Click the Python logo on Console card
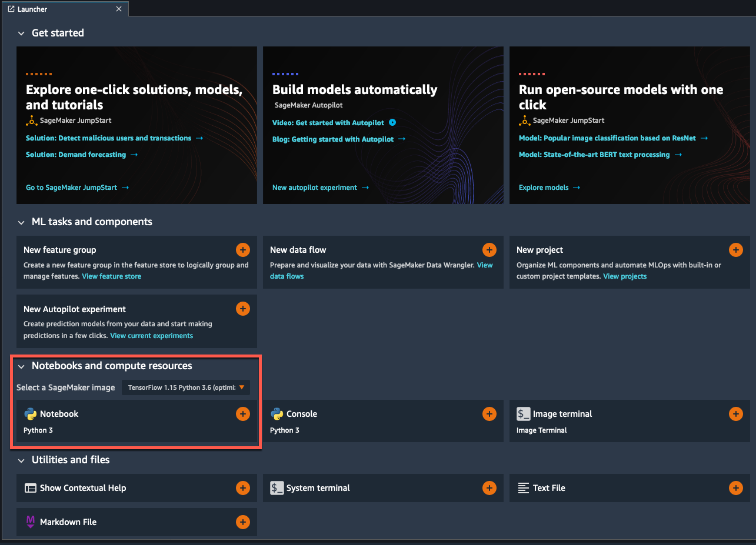This screenshot has height=545, width=756. [x=277, y=414]
